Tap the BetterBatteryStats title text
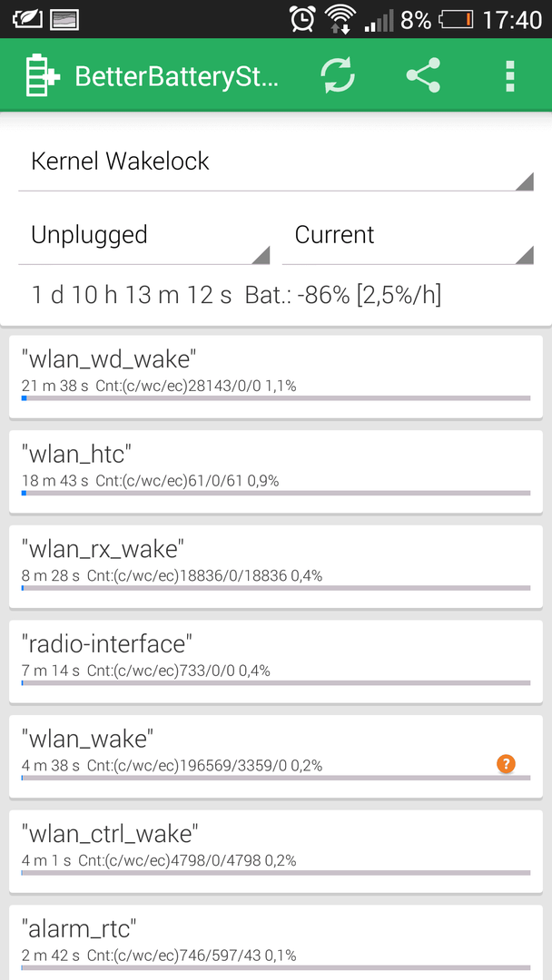Screen dimensions: 552x980 click(177, 76)
